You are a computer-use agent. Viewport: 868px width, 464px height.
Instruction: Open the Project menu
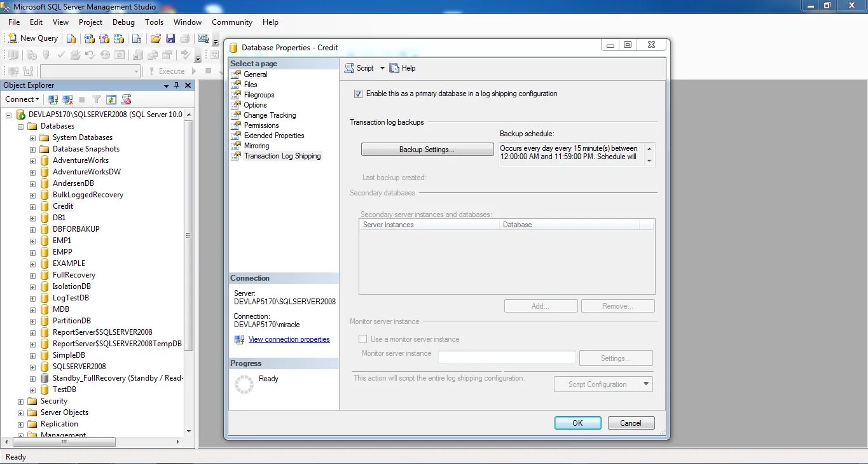90,22
